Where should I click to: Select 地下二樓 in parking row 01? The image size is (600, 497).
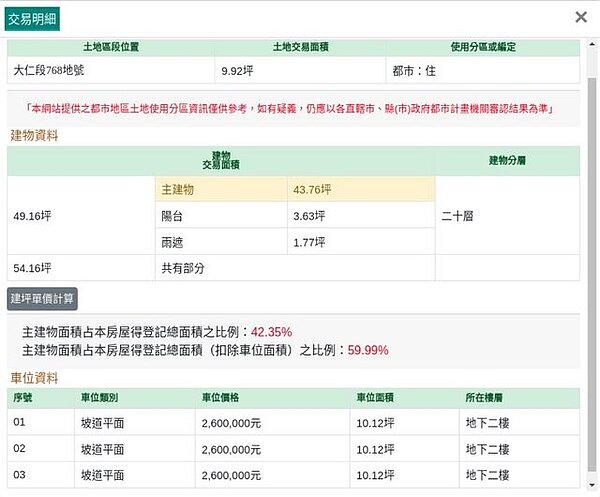click(x=520, y=422)
